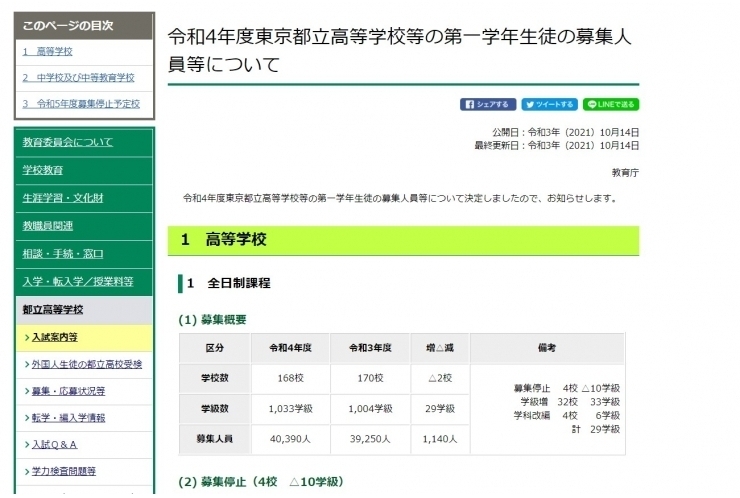Click heading (2) 募集停止（4校 △10学級）
The image size is (740, 498).
[x=261, y=481]
